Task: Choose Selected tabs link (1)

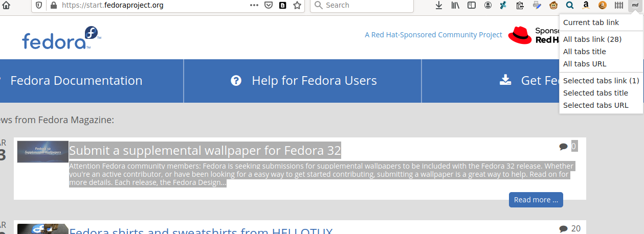Action: (x=602, y=81)
